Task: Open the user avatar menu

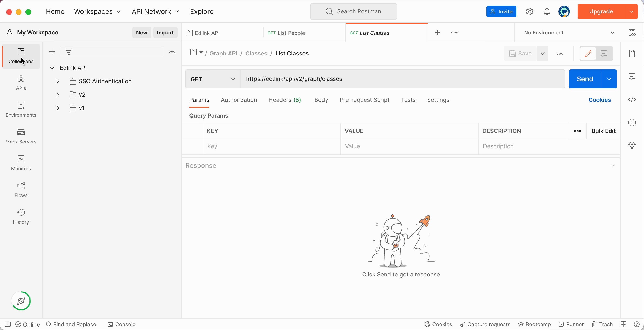Action: [x=564, y=11]
